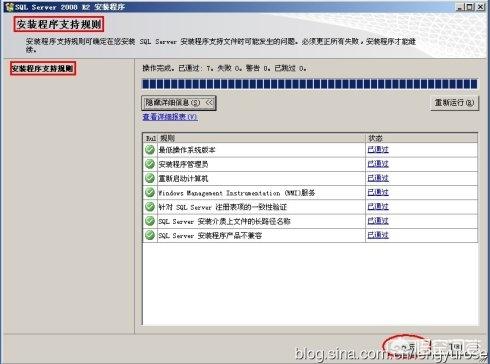Open 已通过 status for 长路径名称 rule

(378, 221)
